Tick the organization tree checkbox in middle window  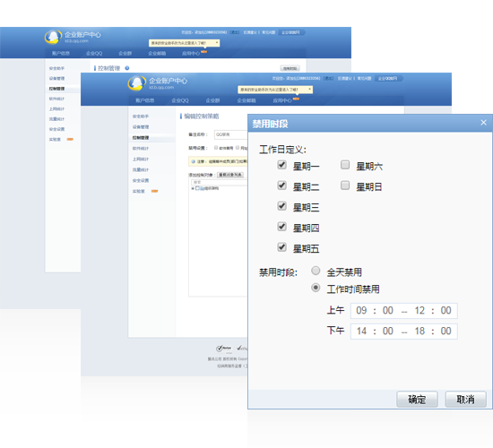coord(197,188)
